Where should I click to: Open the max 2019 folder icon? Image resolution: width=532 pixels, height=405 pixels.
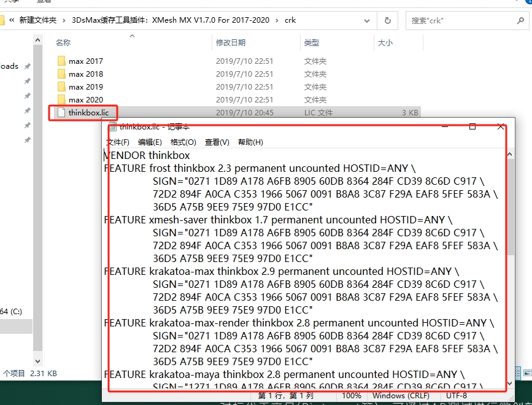pyautogui.click(x=61, y=87)
